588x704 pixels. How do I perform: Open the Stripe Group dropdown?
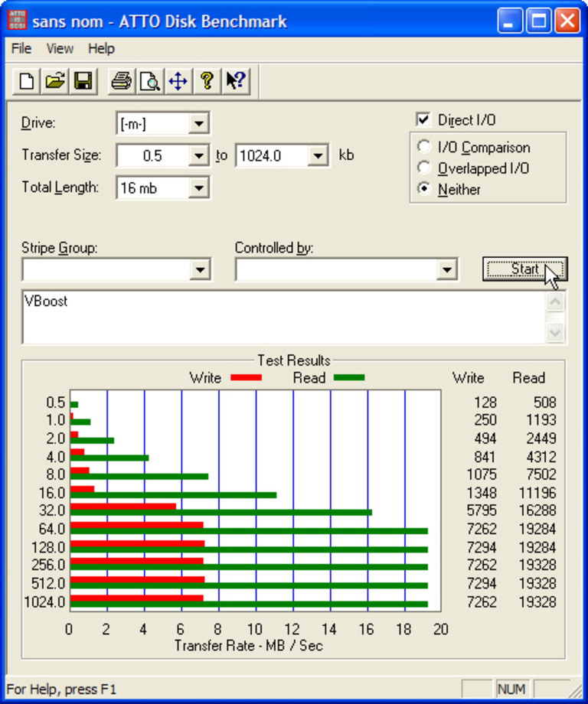[x=200, y=270]
